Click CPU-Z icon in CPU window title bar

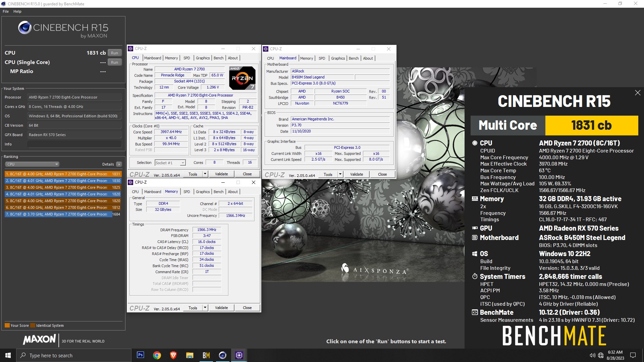pyautogui.click(x=131, y=49)
